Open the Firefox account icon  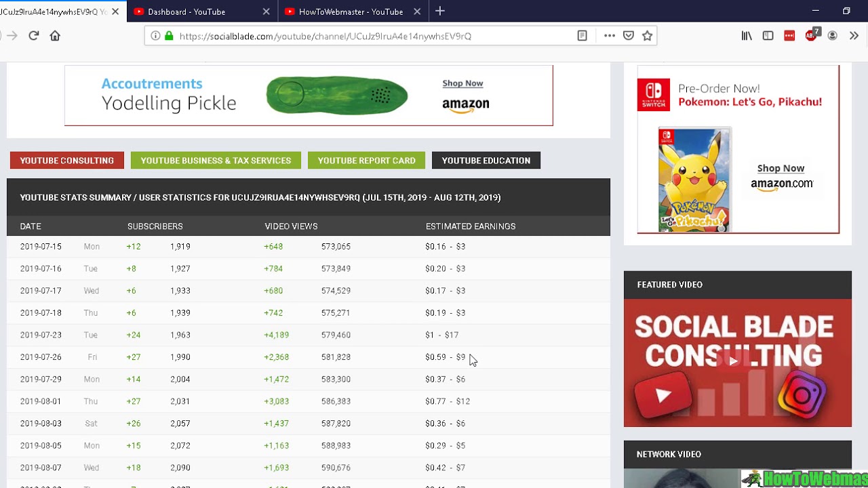(x=832, y=36)
